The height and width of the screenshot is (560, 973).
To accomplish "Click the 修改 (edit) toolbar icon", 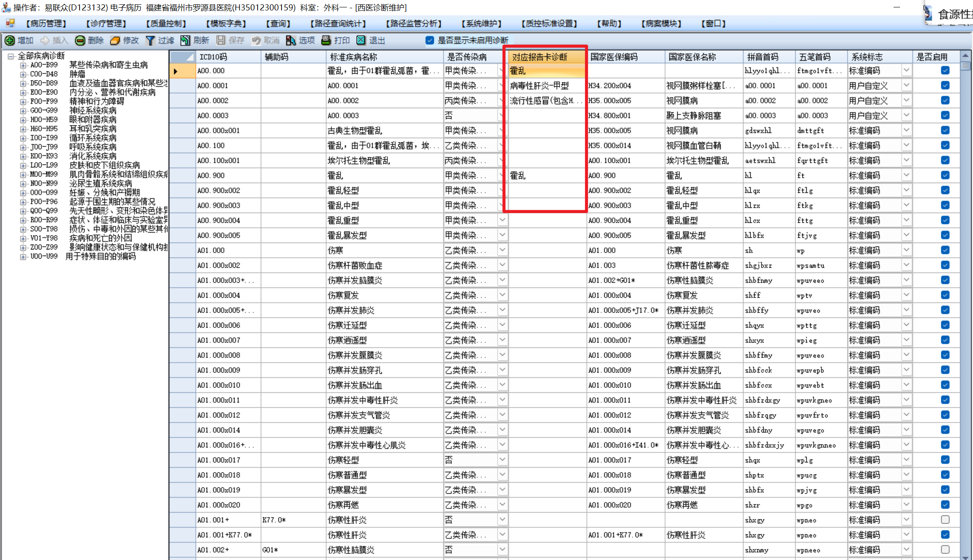I will point(115,40).
